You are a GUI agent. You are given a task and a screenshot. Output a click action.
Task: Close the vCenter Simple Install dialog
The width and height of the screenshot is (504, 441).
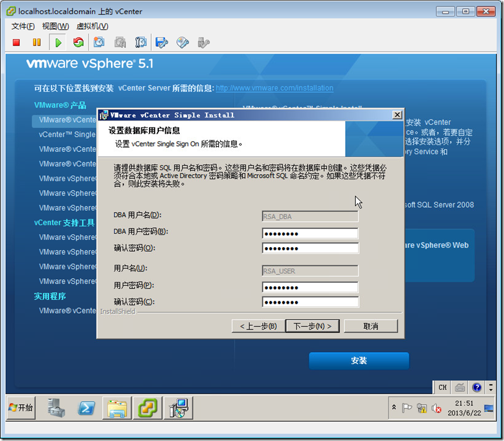pos(397,114)
